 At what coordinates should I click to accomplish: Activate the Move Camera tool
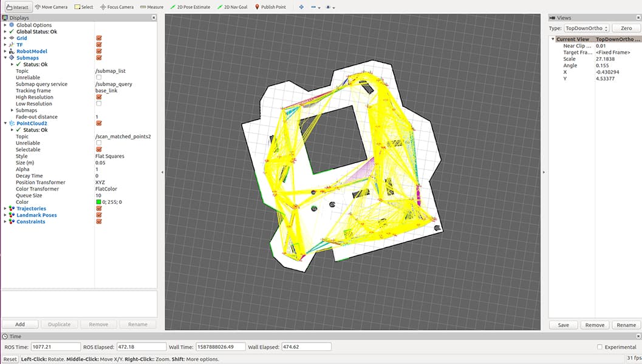pyautogui.click(x=51, y=7)
